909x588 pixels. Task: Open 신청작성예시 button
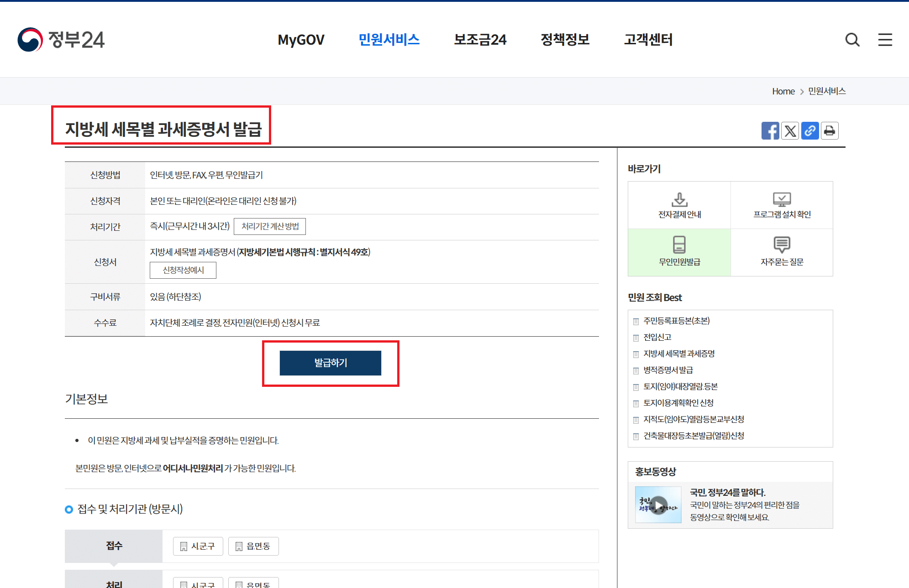(x=183, y=270)
